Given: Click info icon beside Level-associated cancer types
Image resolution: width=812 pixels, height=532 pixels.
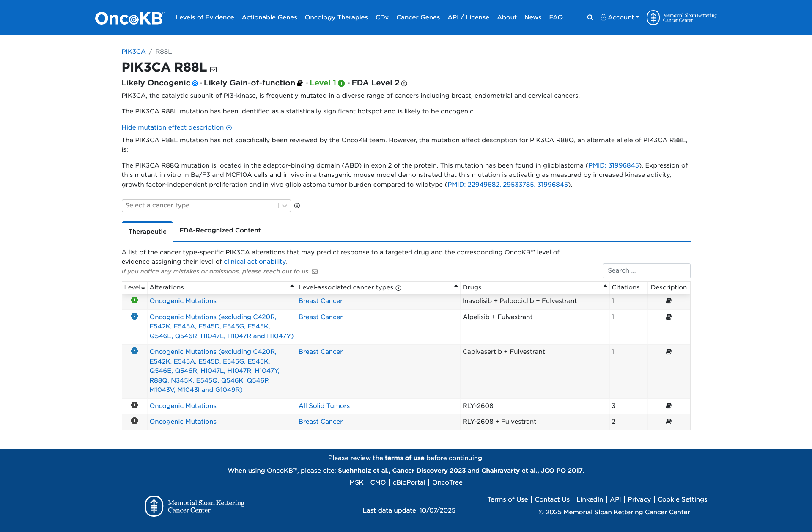Looking at the screenshot, I should [398, 288].
